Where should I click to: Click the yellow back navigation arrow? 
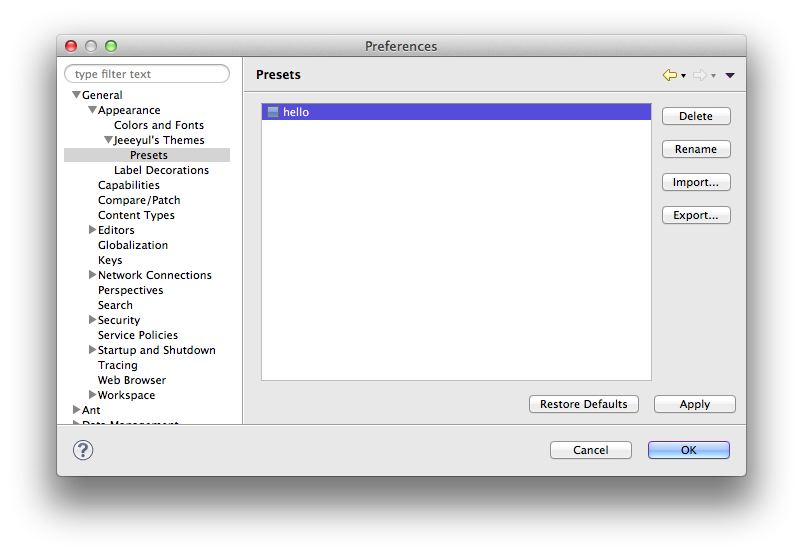pyautogui.click(x=669, y=75)
